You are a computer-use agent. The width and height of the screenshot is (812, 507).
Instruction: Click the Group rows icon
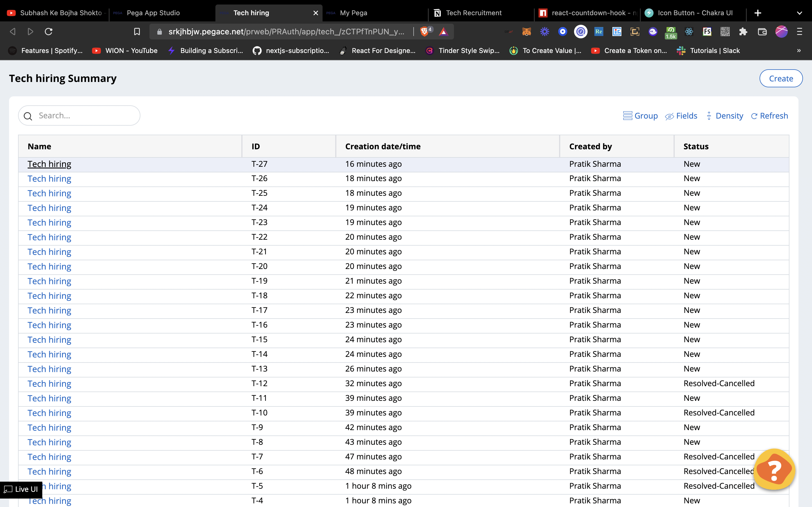(627, 116)
